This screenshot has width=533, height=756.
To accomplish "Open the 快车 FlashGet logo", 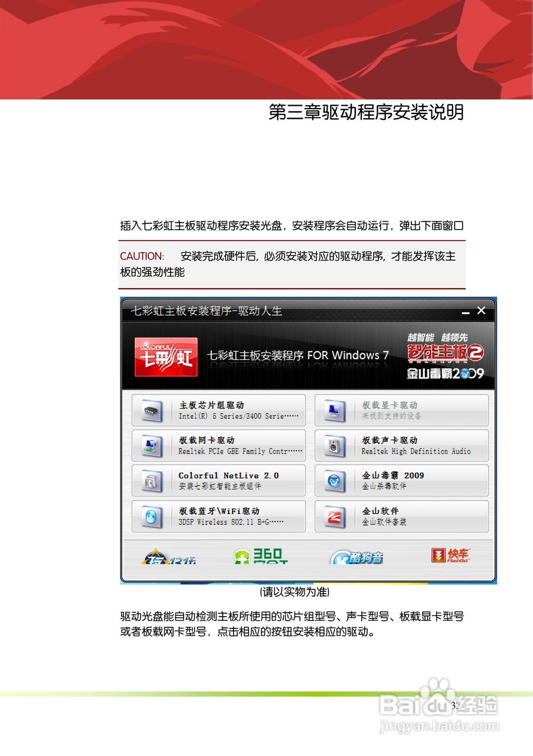I will pos(451,555).
